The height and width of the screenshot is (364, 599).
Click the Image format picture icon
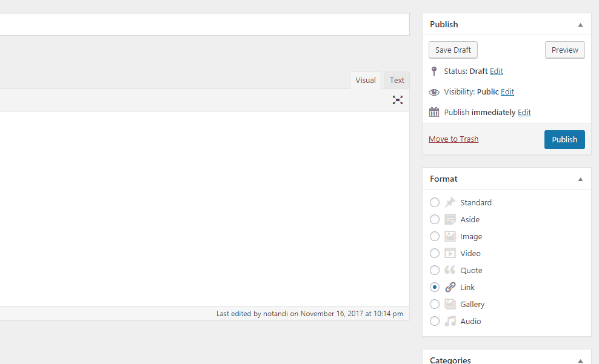[x=450, y=237]
